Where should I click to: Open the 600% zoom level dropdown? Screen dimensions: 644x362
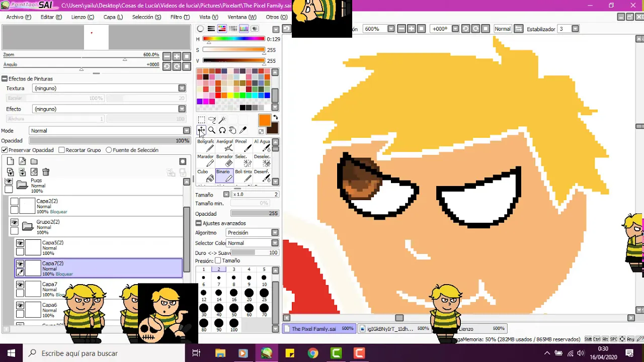pyautogui.click(x=391, y=29)
